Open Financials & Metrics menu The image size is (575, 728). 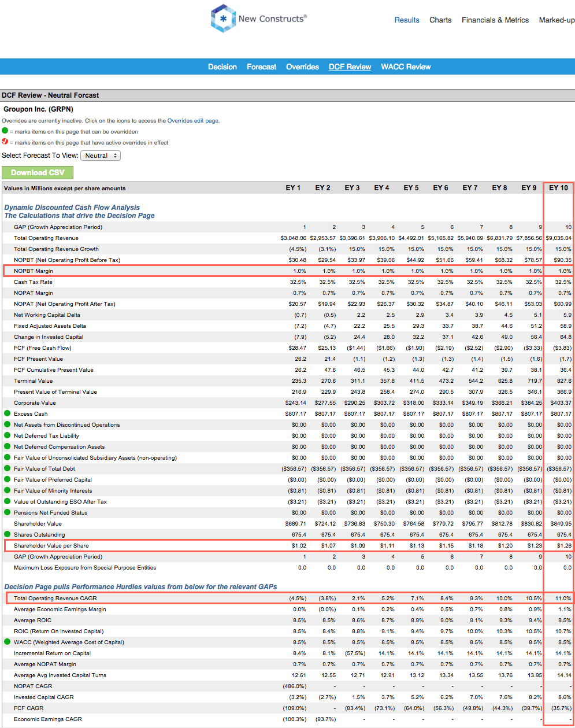point(495,20)
